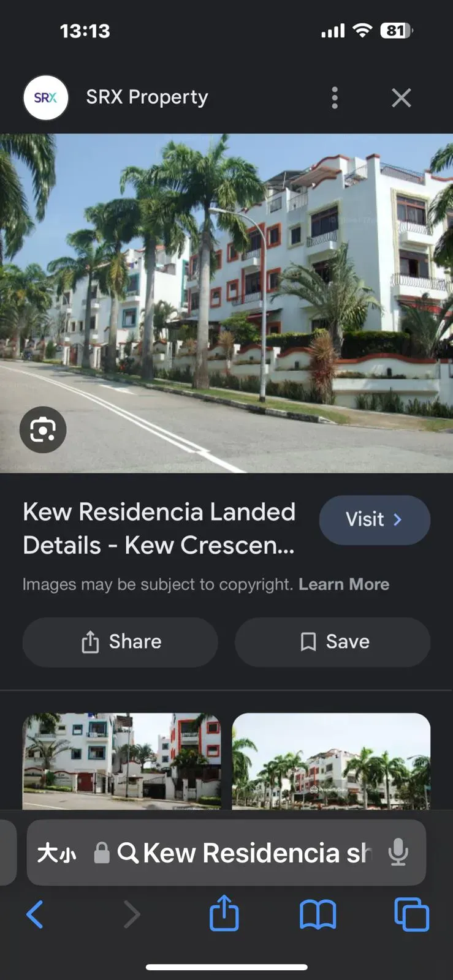Screen dimensions: 453x980
Task: Open the related palm-tree street thumbnail
Action: pyautogui.click(x=332, y=761)
